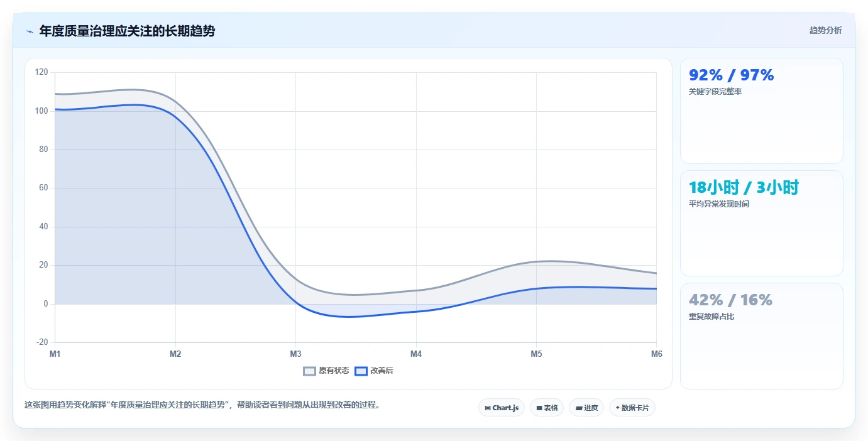Click the -20 y-axis label
This screenshot has width=868, height=441.
(42, 342)
